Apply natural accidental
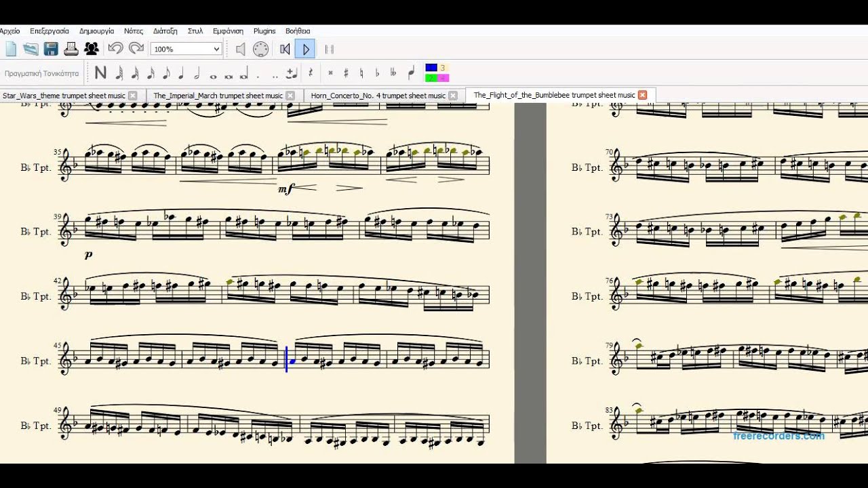Screen dimensions: 868x488 (361, 73)
